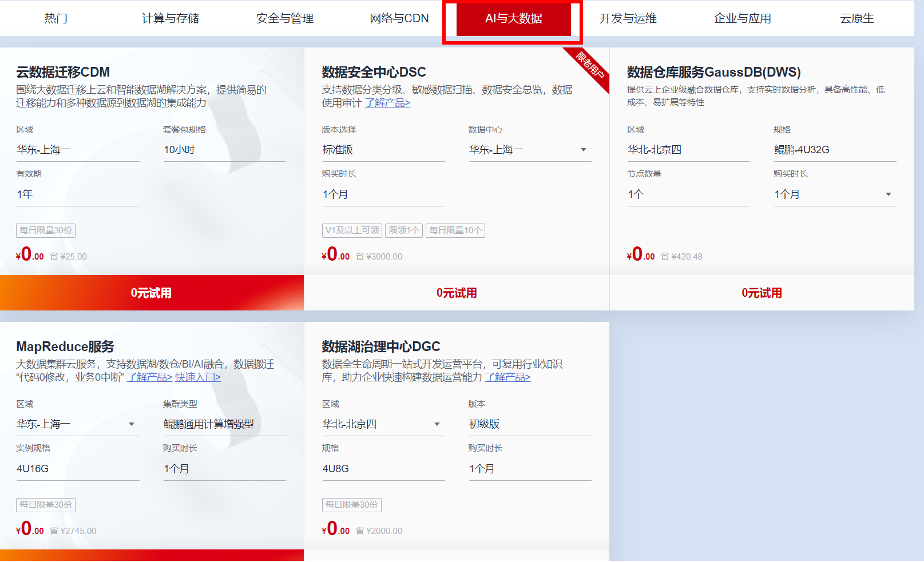Expand the 数据中心 dropdown in DSC card
Viewport: 924px width, 562px height.
pos(583,149)
